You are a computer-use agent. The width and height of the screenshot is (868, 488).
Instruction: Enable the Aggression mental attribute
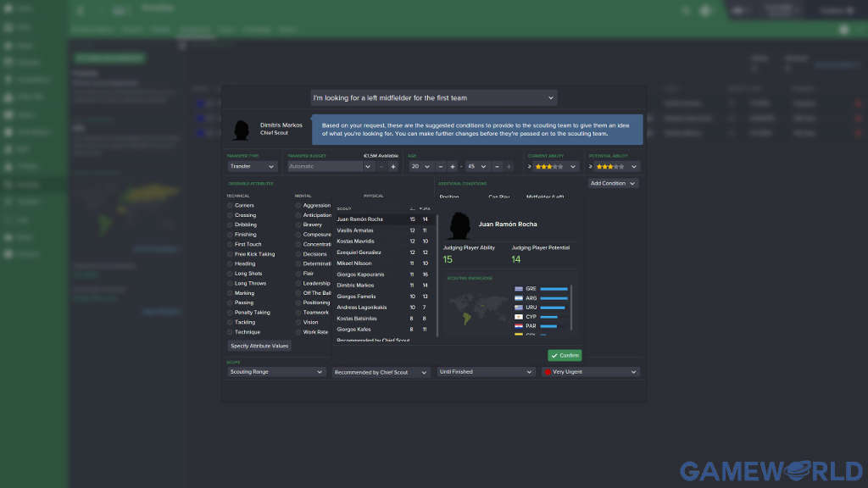coord(298,206)
